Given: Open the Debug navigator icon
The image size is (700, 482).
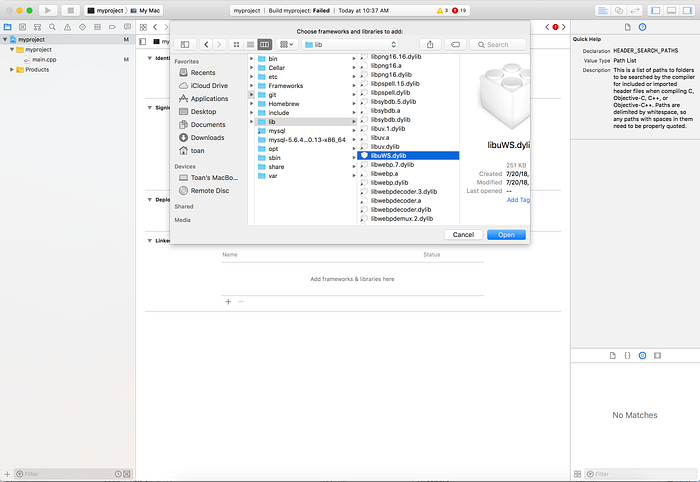Looking at the screenshot, I should pos(97,27).
